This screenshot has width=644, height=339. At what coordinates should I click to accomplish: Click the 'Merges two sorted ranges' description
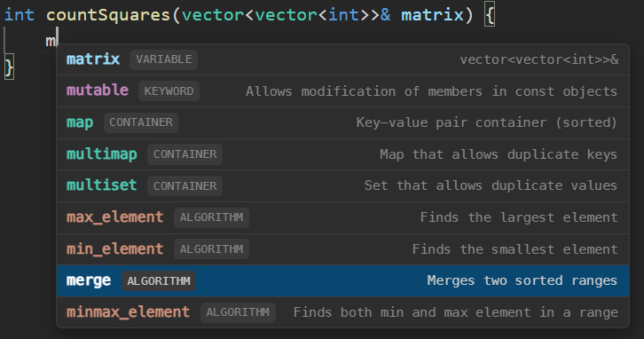[x=522, y=280]
